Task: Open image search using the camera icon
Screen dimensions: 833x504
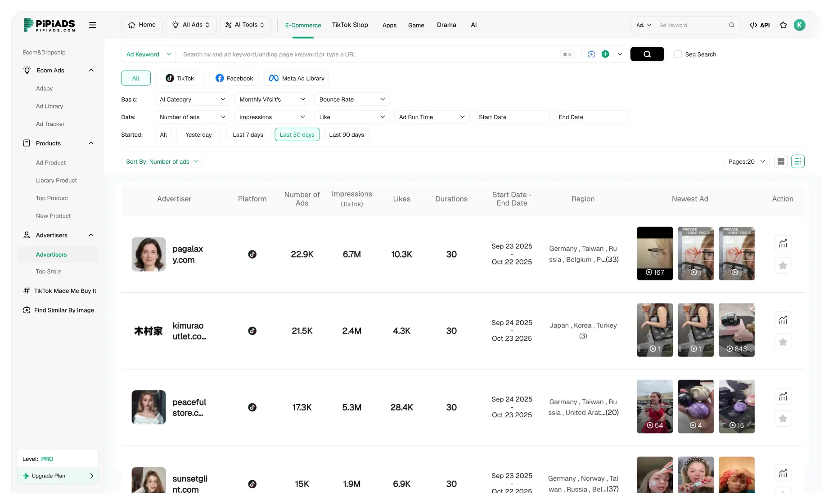Action: point(591,54)
